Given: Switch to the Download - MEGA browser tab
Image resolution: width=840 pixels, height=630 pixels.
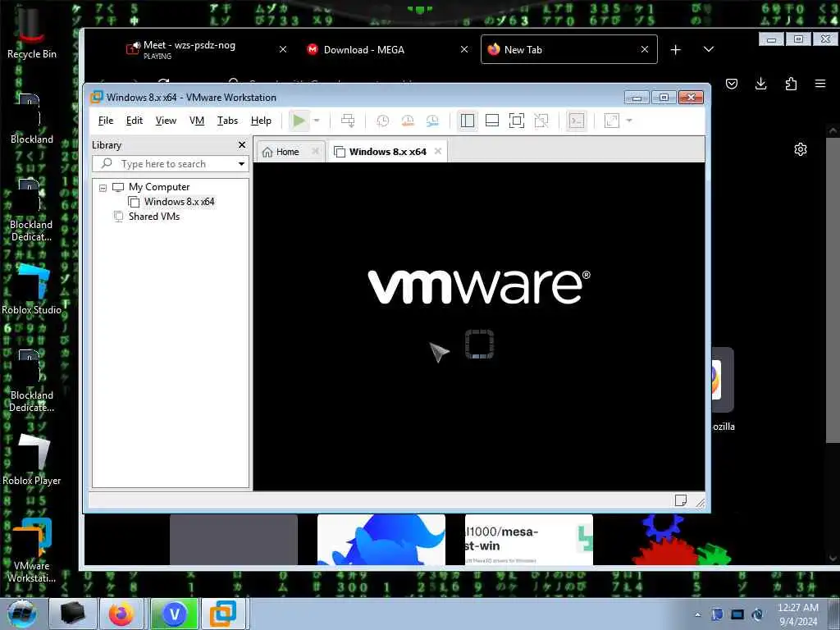Looking at the screenshot, I should pyautogui.click(x=363, y=49).
